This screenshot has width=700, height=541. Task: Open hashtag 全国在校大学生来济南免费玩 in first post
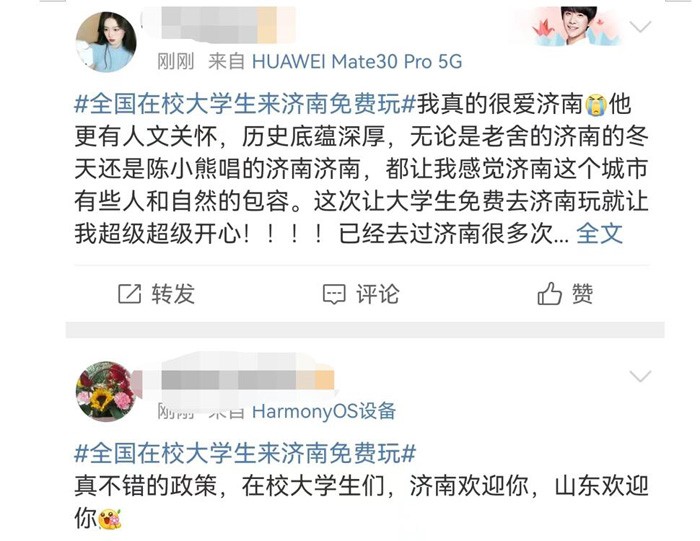[245, 104]
